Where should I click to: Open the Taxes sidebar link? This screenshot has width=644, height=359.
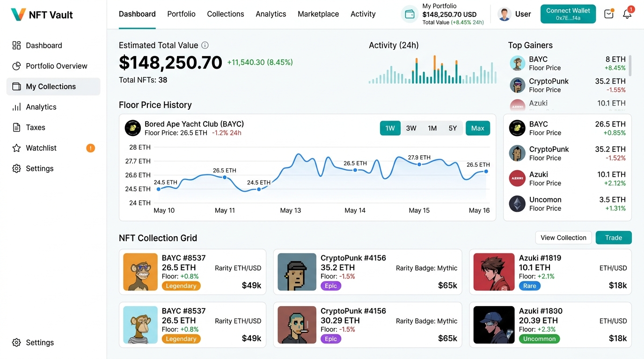[36, 128]
